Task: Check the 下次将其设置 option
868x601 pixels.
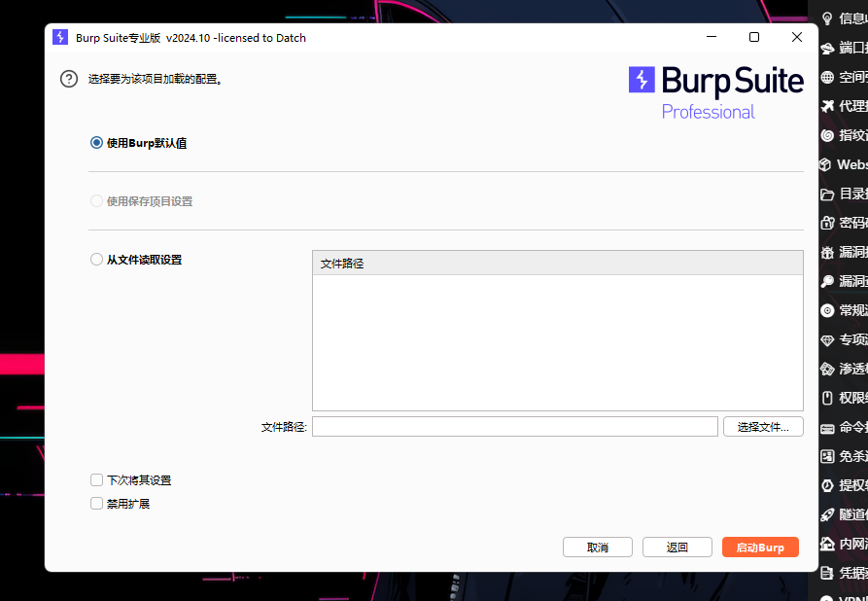Action: pyautogui.click(x=96, y=479)
